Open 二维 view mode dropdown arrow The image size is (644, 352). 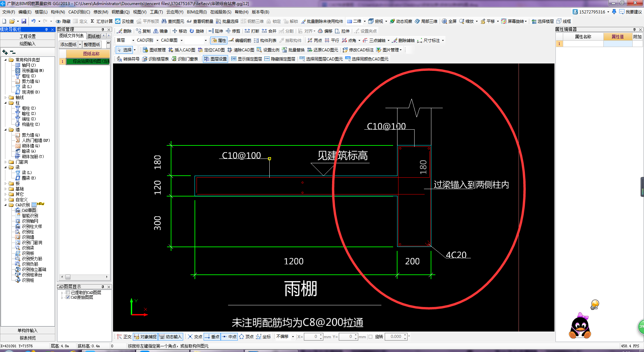click(365, 21)
